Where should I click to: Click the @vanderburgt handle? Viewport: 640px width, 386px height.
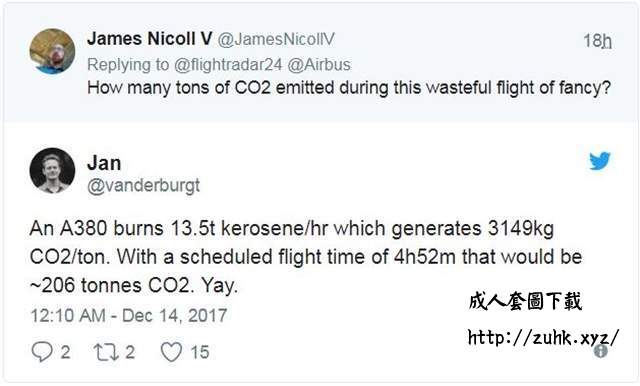[x=144, y=186]
